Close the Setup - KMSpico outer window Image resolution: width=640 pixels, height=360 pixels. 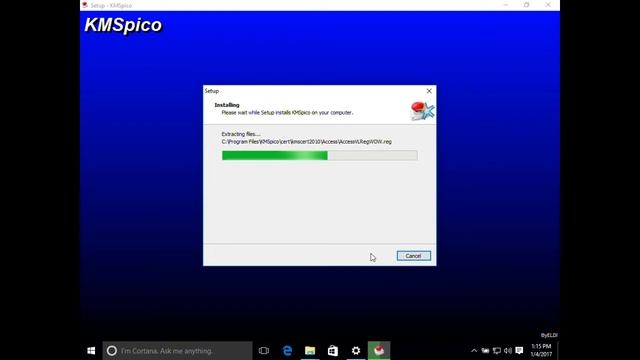click(x=548, y=5)
